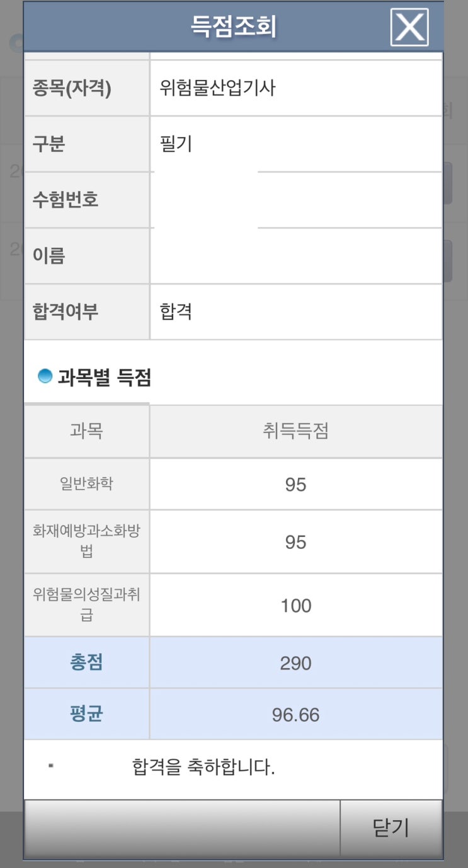The height and width of the screenshot is (868, 468).
Task: Select the 일반화학 subject row label
Action: [86, 484]
